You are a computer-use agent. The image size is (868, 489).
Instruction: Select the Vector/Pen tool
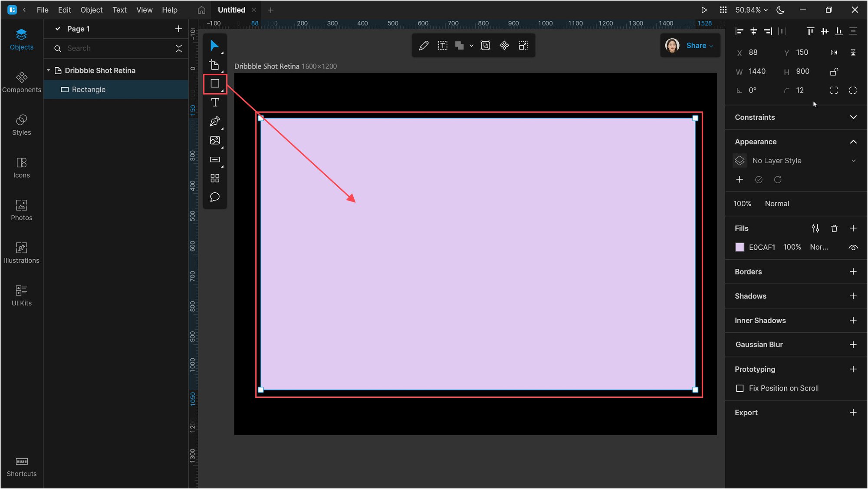(215, 122)
